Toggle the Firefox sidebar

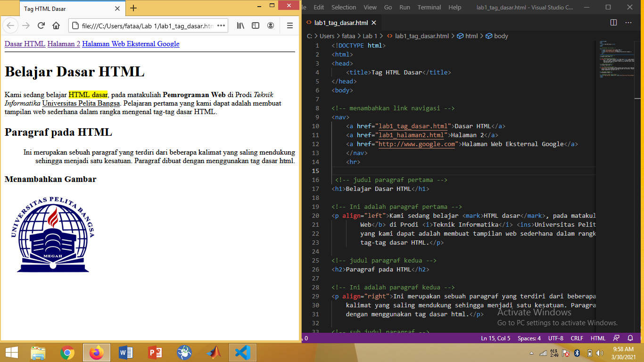click(x=255, y=26)
